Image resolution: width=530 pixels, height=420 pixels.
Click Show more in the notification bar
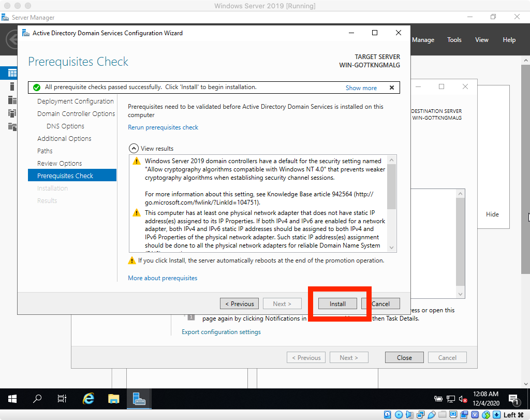point(361,88)
